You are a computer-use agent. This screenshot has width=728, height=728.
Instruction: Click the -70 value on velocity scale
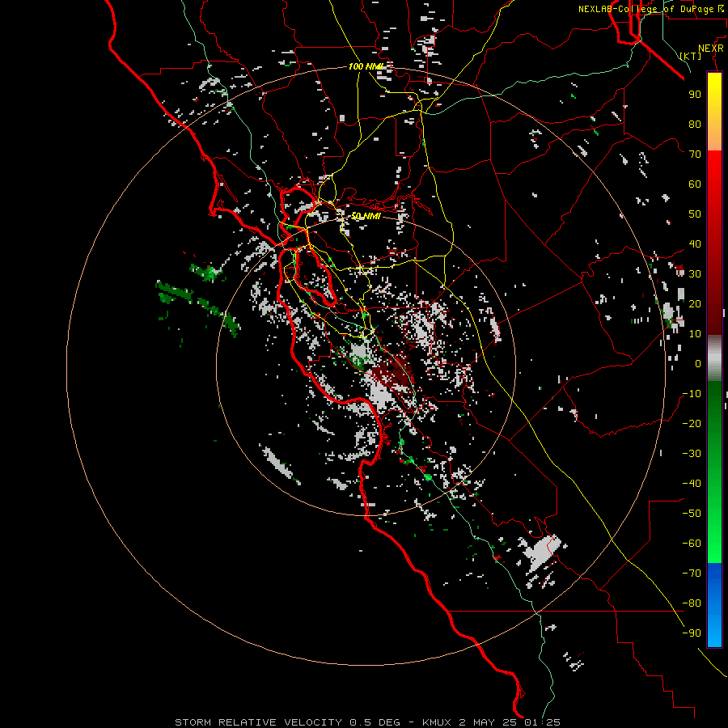click(x=692, y=574)
